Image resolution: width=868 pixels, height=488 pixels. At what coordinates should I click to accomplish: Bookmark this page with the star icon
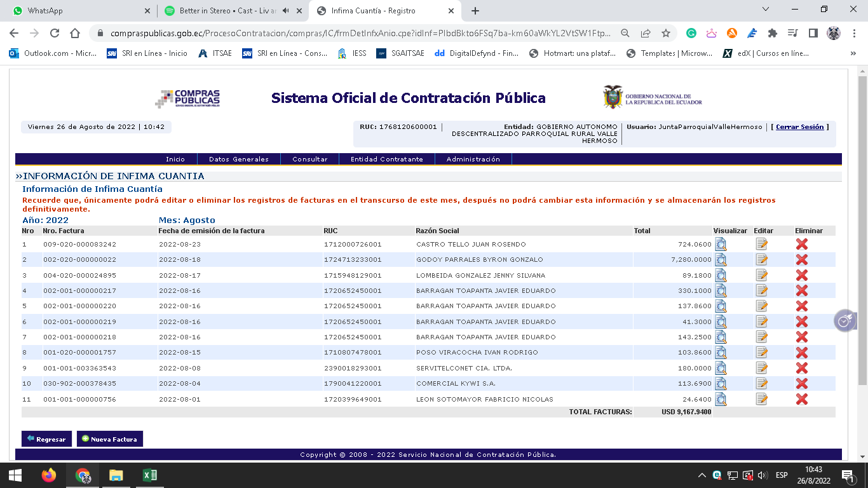point(665,33)
